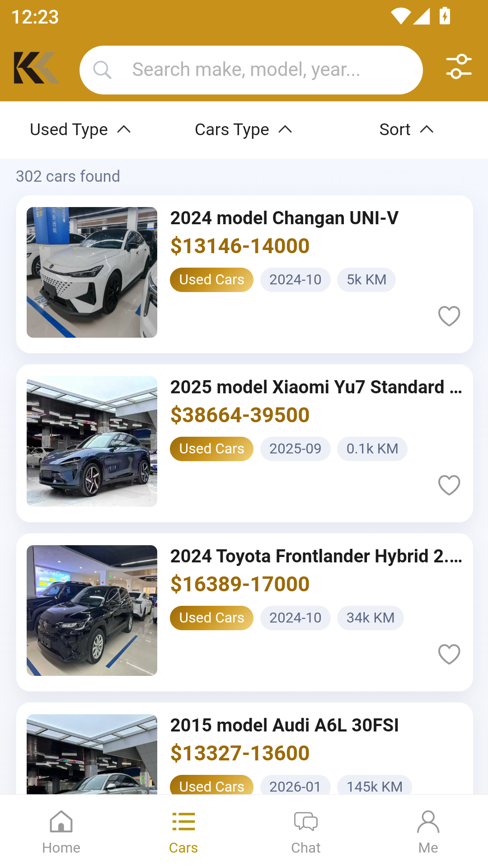
Task: Open the Sort dropdown
Action: tap(406, 130)
